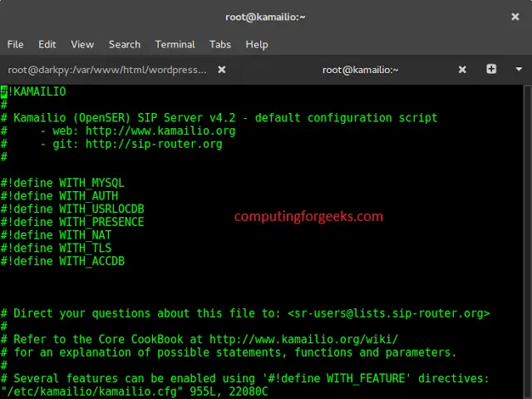Click the http://www.kamailio.org/wiki/ URL
This screenshot has height=399, width=532.
tap(303, 339)
